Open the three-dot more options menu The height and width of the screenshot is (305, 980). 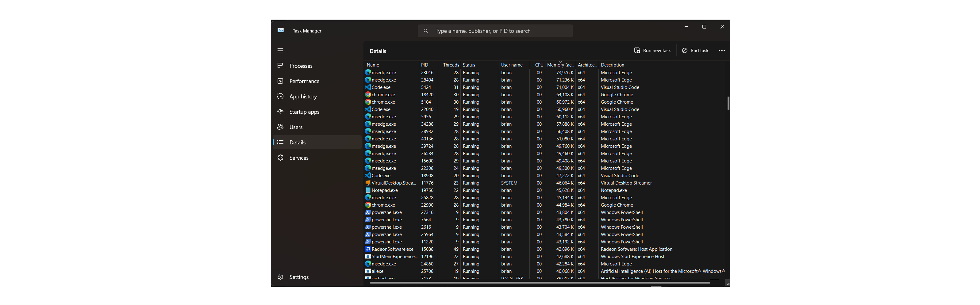point(722,50)
